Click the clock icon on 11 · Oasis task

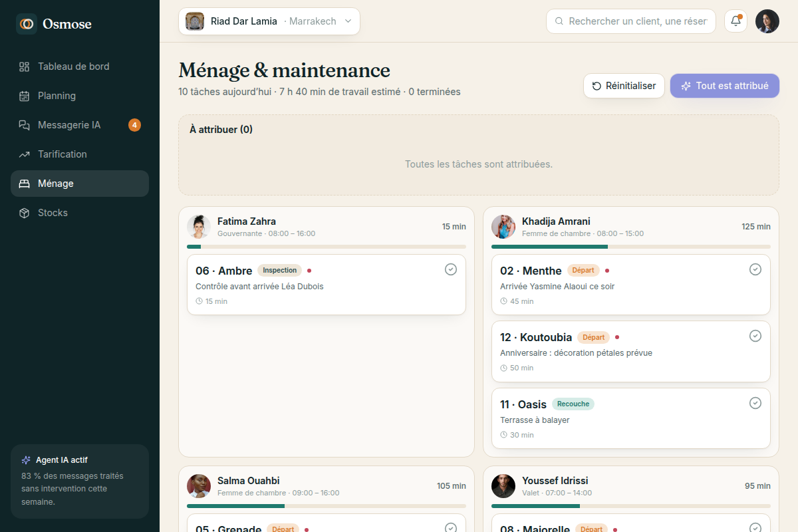(503, 435)
